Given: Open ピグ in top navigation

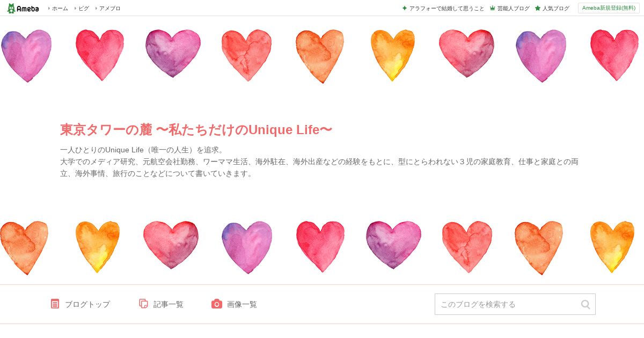Looking at the screenshot, I should 84,8.
